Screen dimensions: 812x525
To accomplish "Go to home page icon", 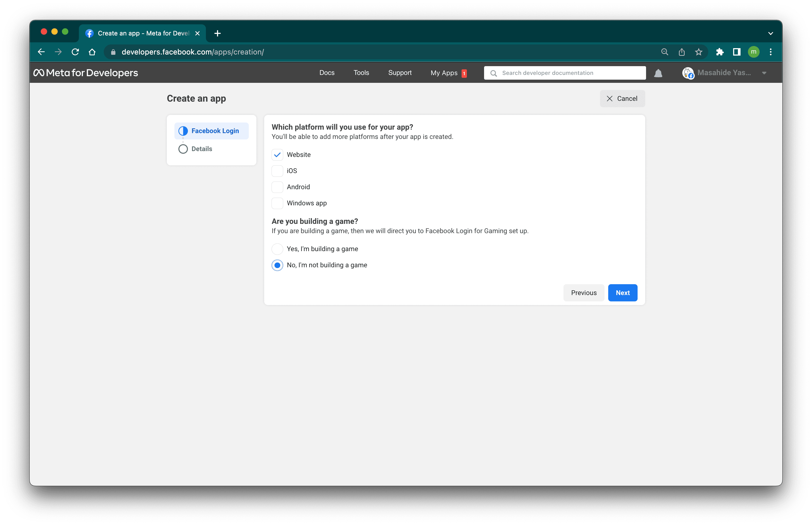I will click(92, 52).
